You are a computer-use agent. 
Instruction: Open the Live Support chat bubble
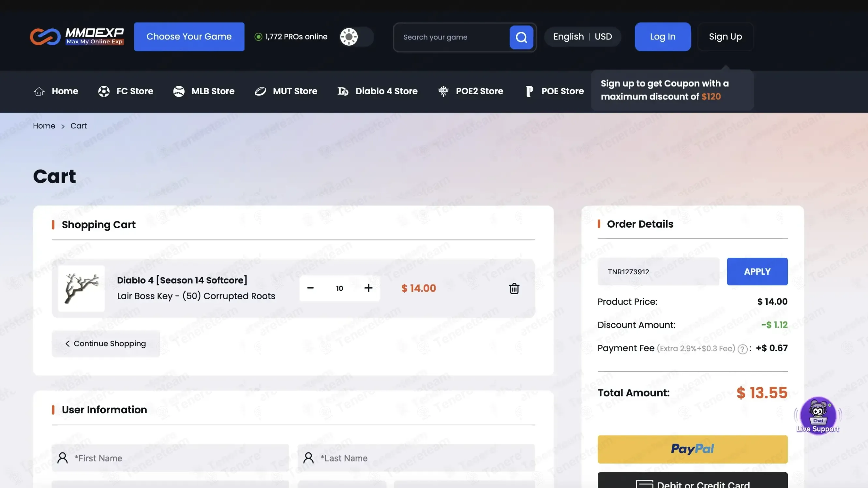point(818,415)
